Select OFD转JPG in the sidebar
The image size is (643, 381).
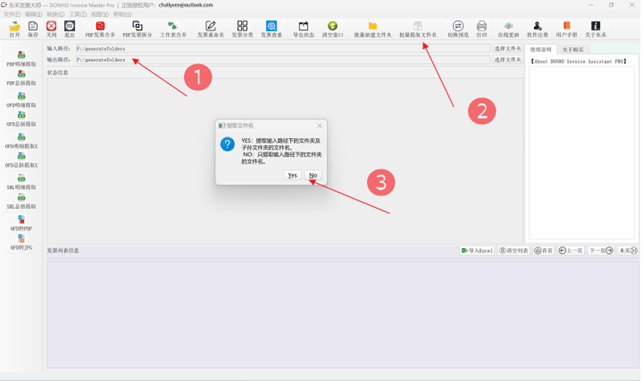[x=21, y=242]
